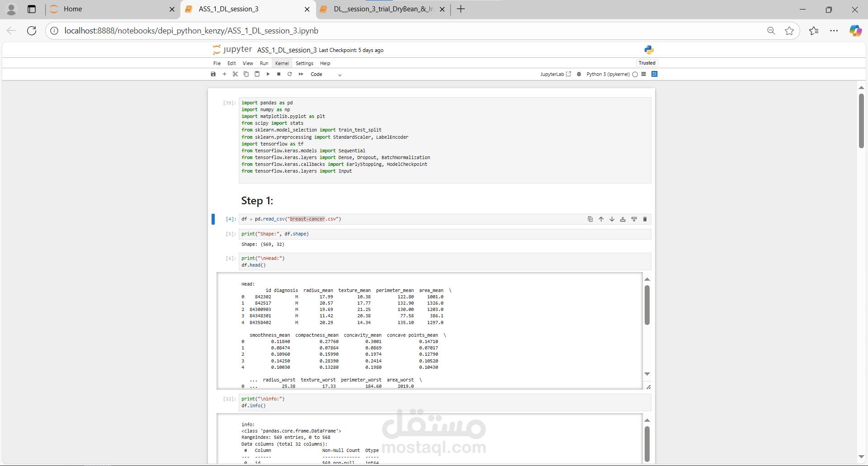The height and width of the screenshot is (466, 868).
Task: Interrupt the kernel with the stop icon
Action: point(279,74)
